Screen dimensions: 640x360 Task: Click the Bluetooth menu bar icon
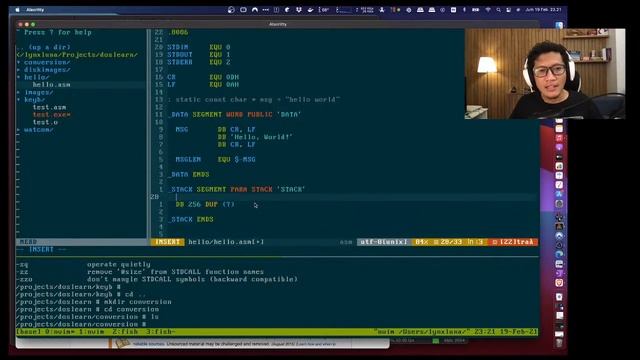[x=464, y=10]
